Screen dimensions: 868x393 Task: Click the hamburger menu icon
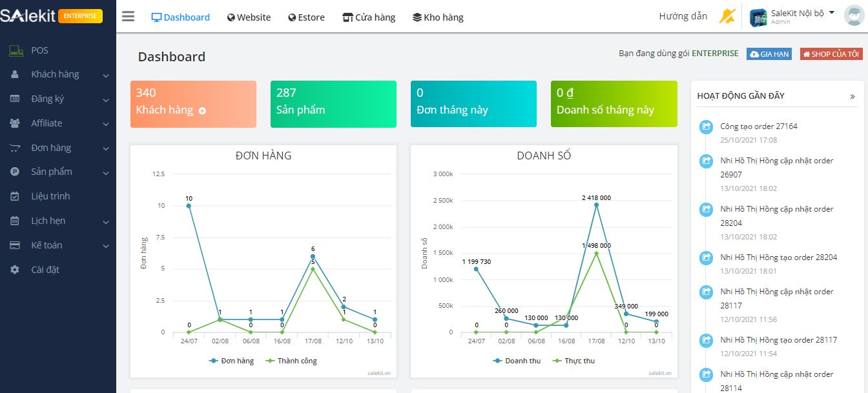(x=128, y=17)
